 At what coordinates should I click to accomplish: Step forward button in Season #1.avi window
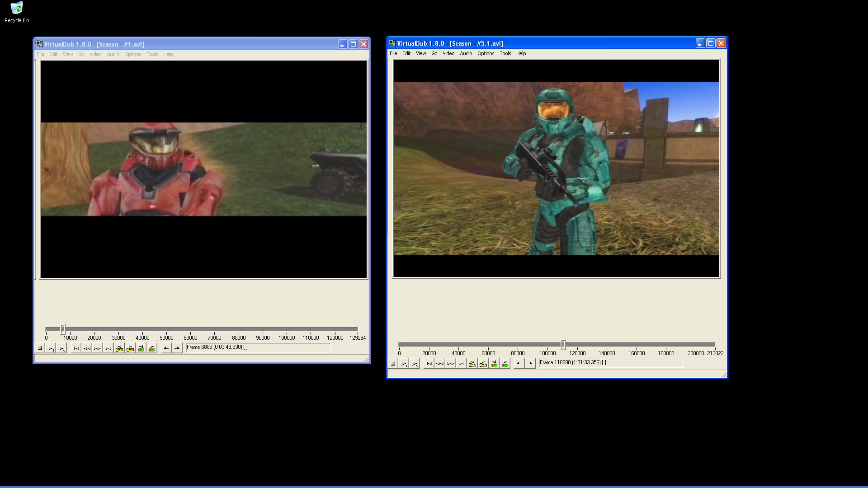coord(98,348)
